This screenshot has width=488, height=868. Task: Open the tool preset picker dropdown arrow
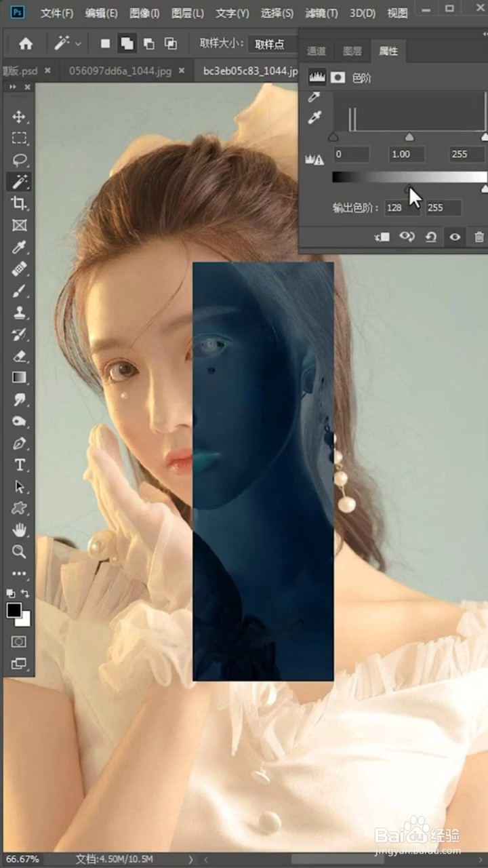pyautogui.click(x=79, y=43)
